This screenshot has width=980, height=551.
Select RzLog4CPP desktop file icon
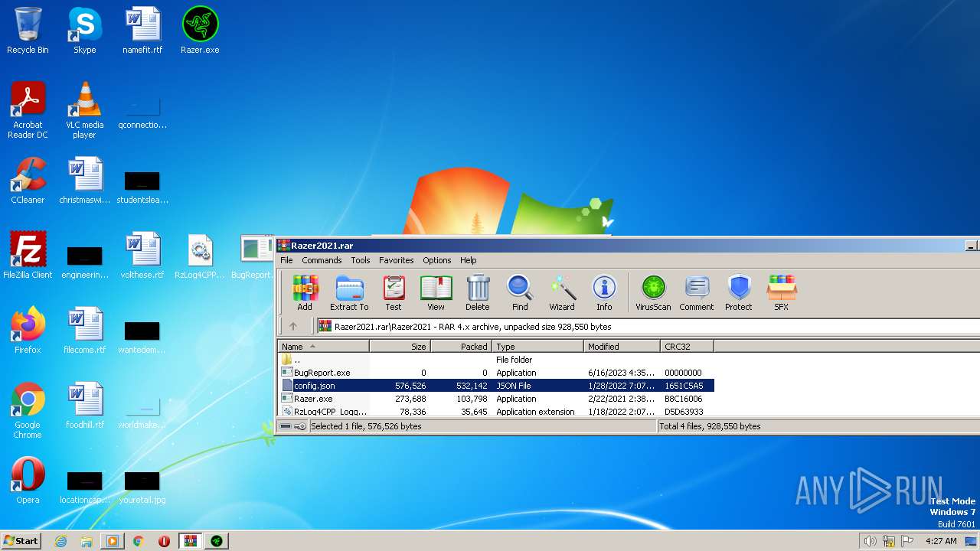tap(200, 256)
